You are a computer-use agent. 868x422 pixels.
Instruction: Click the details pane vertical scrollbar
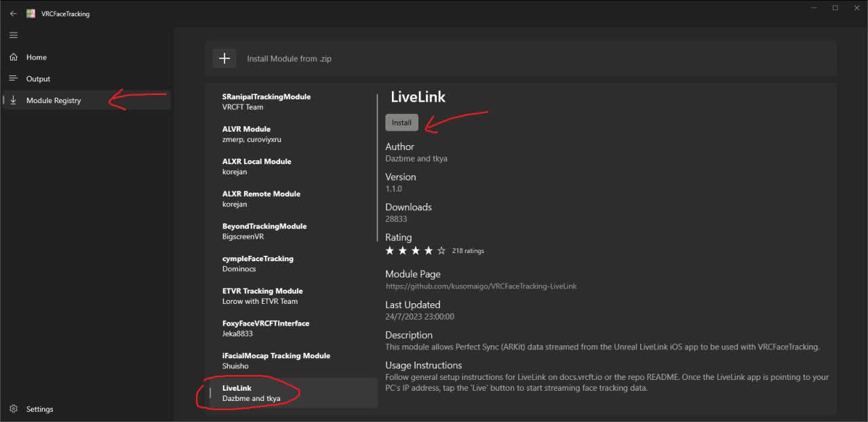[378, 168]
